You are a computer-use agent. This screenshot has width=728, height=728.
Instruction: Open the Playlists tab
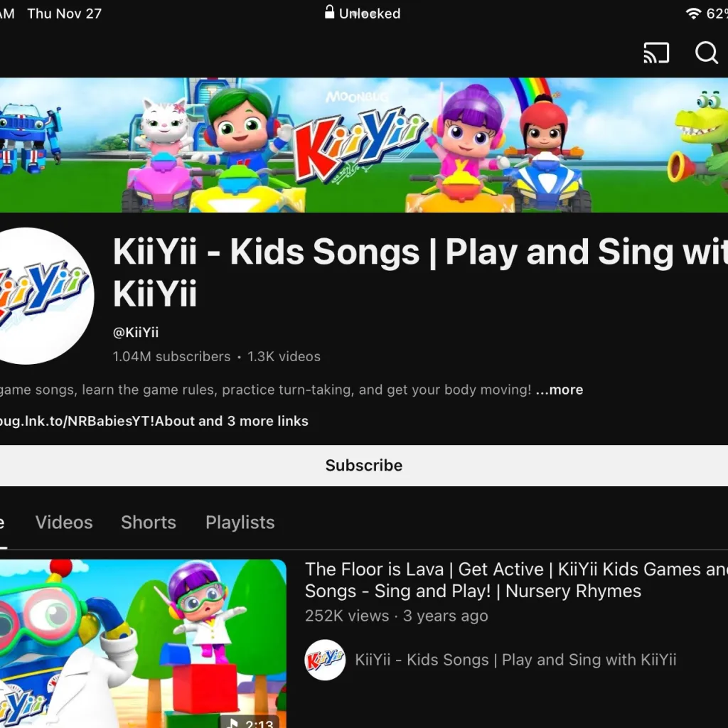tap(240, 523)
